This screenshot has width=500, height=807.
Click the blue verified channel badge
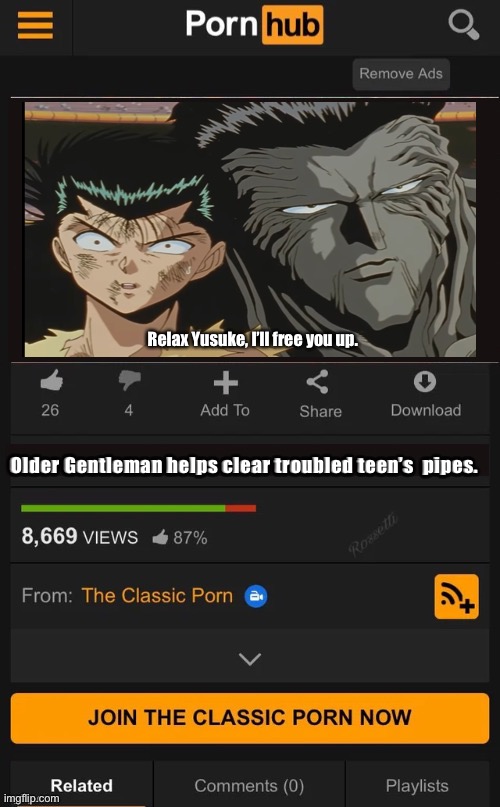[x=255, y=596]
